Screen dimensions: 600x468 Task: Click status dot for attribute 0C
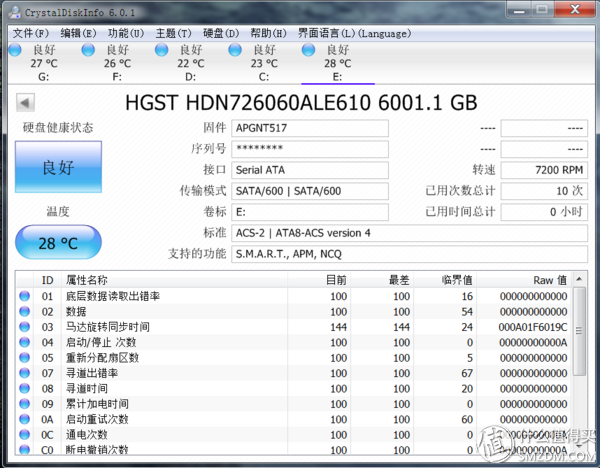[x=24, y=434]
